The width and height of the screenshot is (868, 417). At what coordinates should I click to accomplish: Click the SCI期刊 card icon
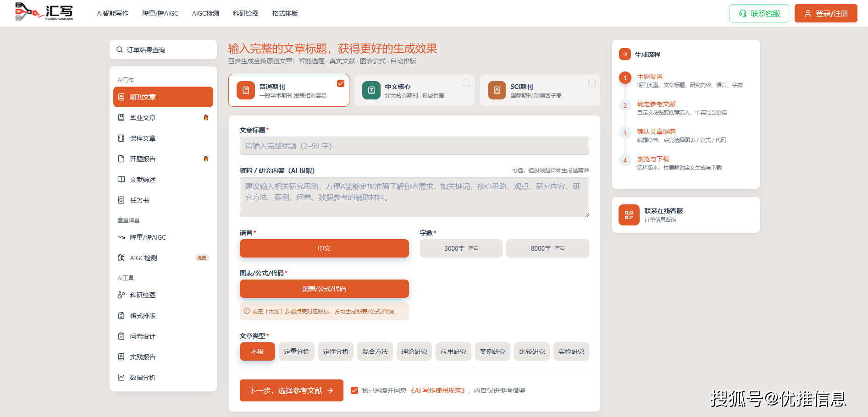coord(497,90)
